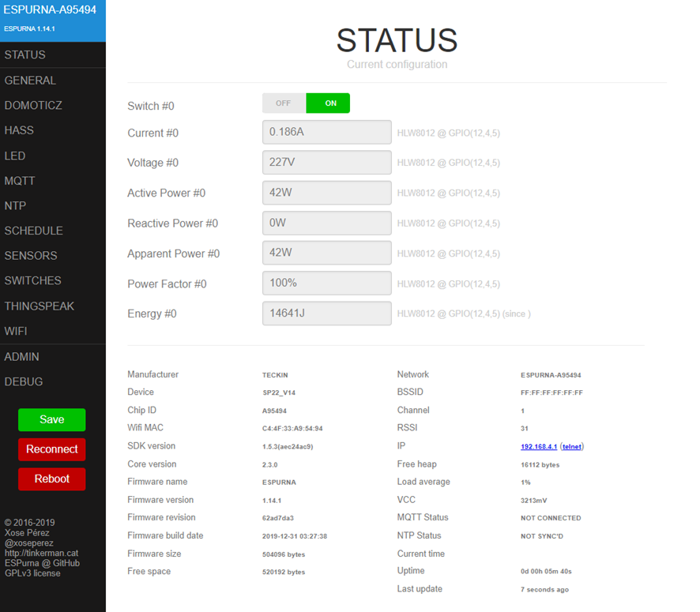
Task: Navigate to the NTP page
Action: click(x=15, y=205)
